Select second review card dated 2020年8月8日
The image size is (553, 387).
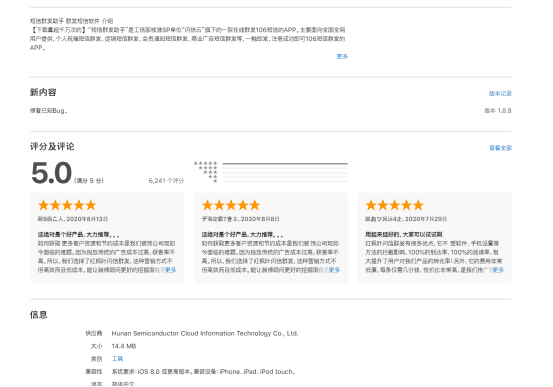271,238
